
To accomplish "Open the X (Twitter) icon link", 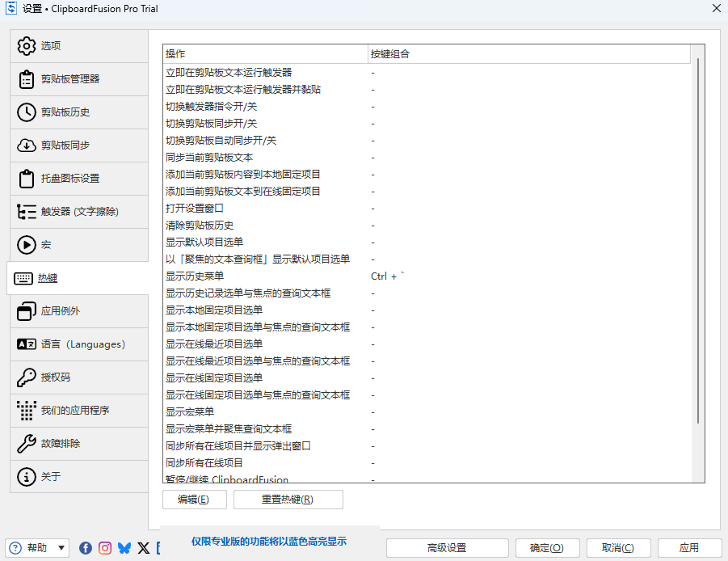I will pos(144,548).
